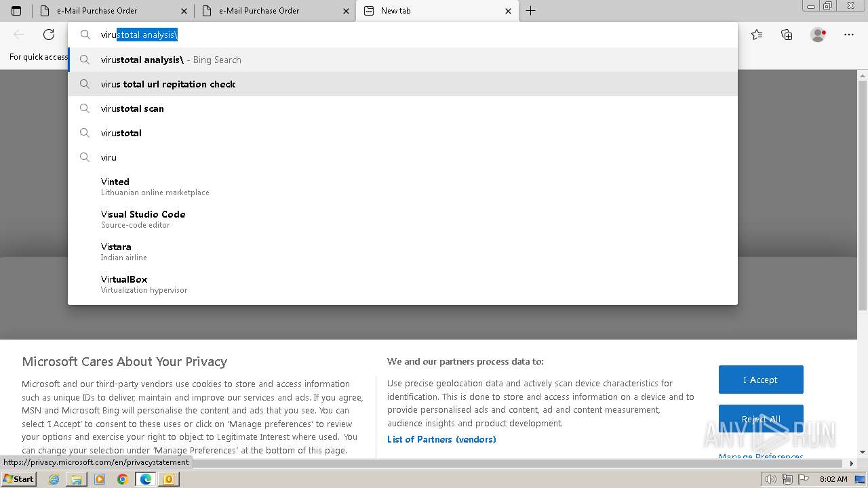Viewport: 868px width, 488px height.
Task: Click search icon beside 'virus total url repitation check'
Action: click(x=85, y=84)
